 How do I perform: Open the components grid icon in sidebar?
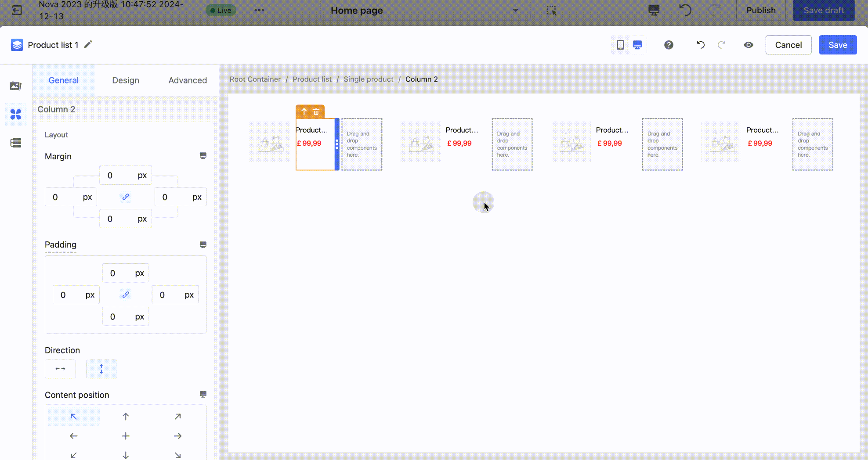pos(16,115)
